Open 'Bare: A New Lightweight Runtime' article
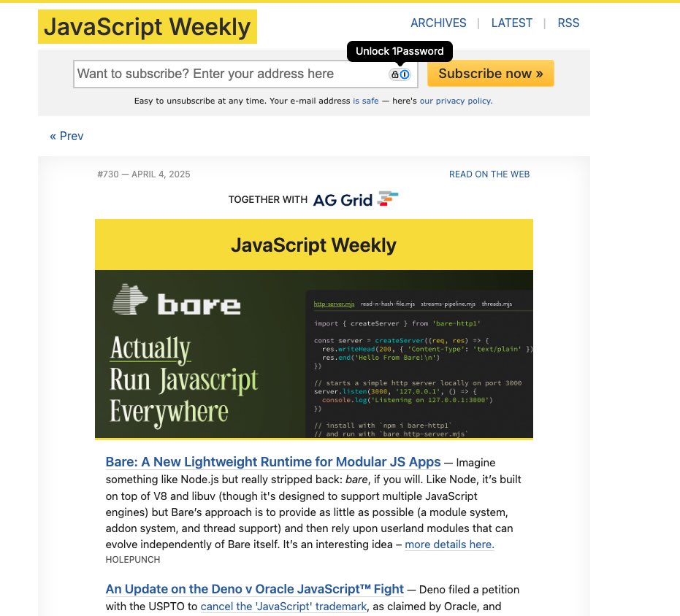 coord(273,462)
